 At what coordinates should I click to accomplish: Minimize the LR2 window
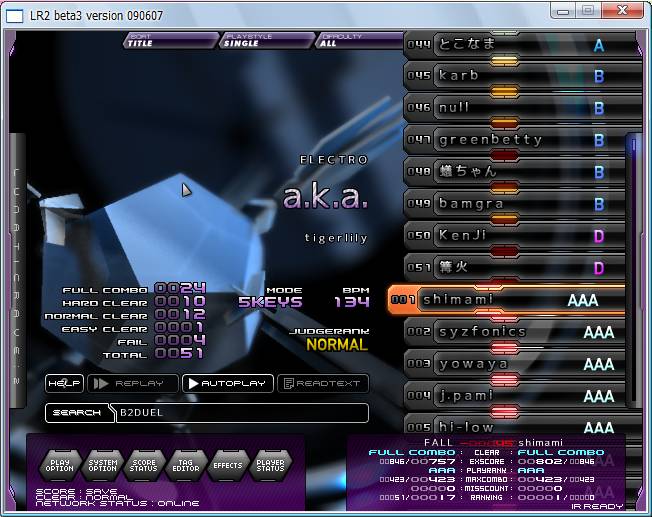pos(563,11)
